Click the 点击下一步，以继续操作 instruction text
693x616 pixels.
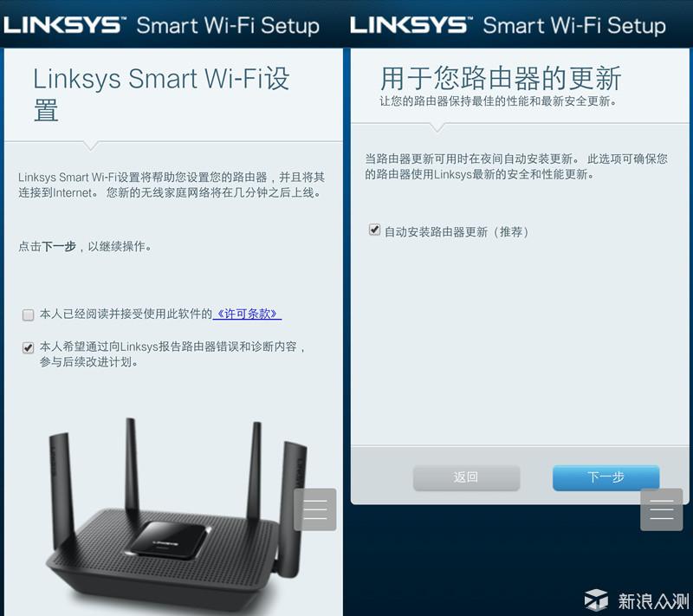85,246
